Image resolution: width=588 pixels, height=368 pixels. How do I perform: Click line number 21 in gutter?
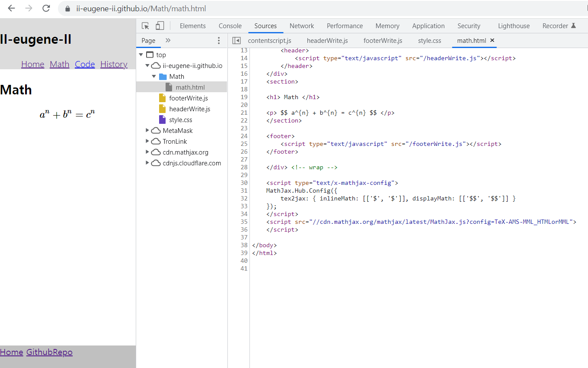coord(244,113)
